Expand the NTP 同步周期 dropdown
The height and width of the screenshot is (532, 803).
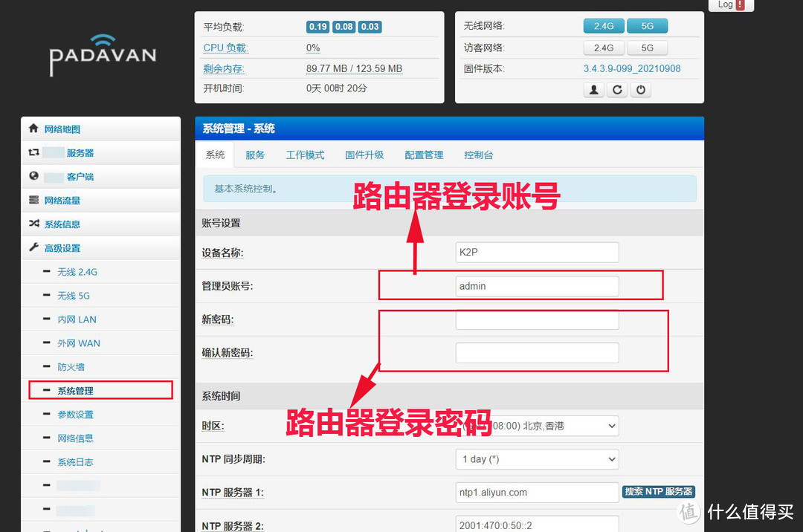click(x=537, y=459)
